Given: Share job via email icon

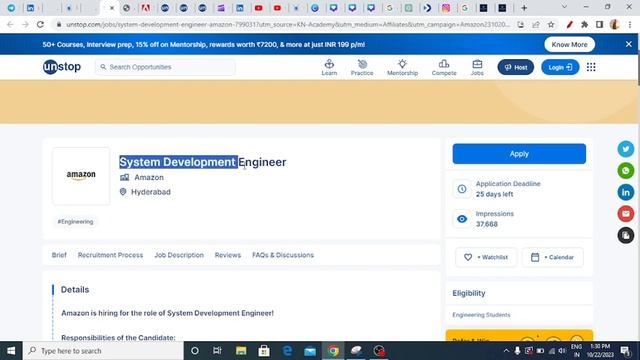Looking at the screenshot, I should [x=626, y=213].
